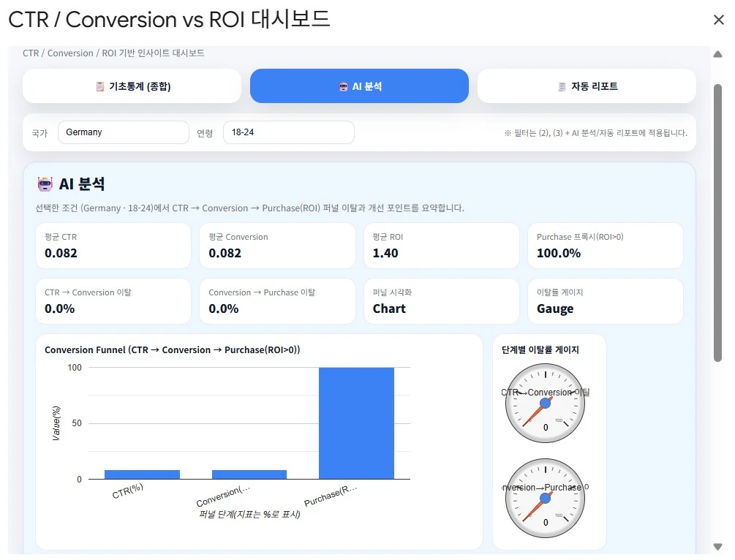Select the 평균 CTR metric card
Viewport: 735px width, 560px height.
(x=113, y=246)
